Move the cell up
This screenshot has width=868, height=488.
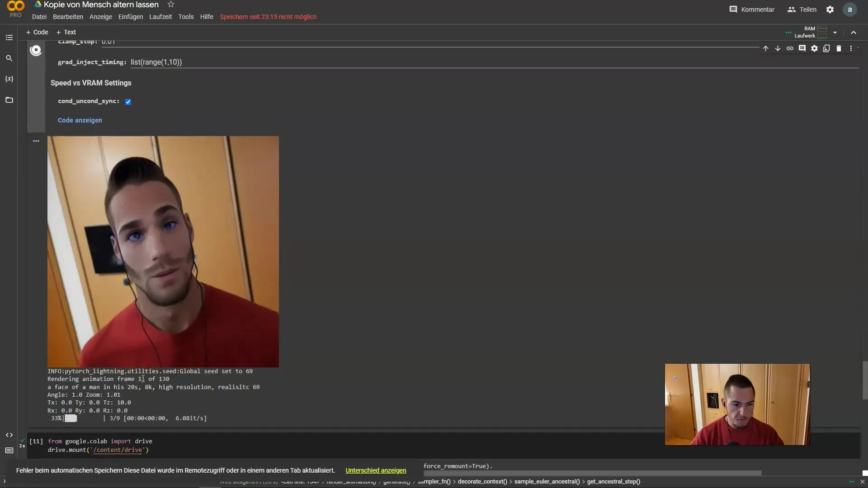[765, 48]
